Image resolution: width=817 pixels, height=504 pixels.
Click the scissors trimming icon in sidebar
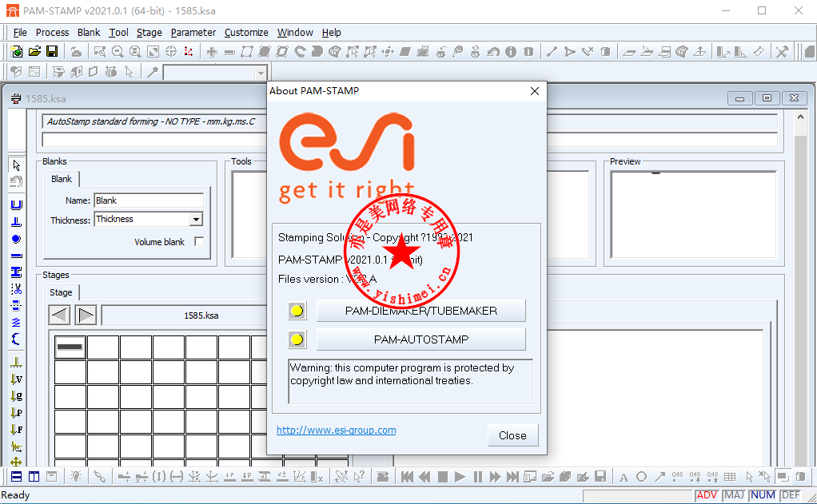click(x=16, y=289)
